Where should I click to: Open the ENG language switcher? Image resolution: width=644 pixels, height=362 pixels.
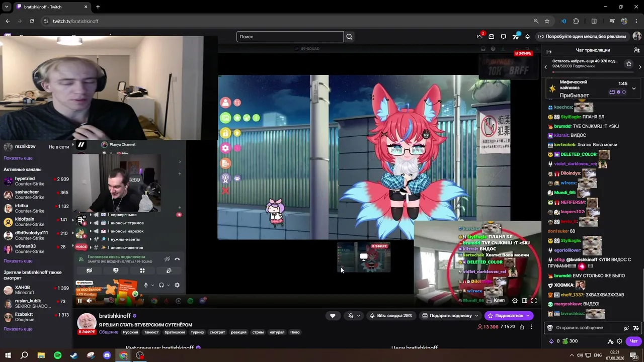[x=598, y=355]
